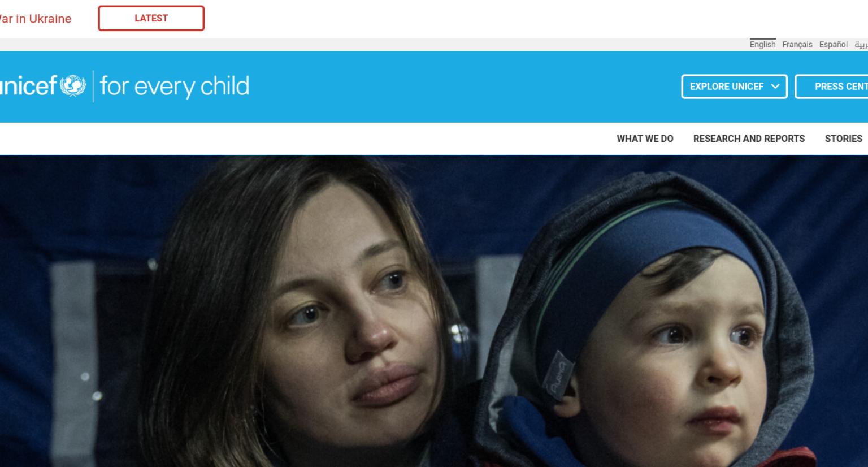The height and width of the screenshot is (467, 868).
Task: Click the unicef wordmark in the header
Action: point(28,87)
